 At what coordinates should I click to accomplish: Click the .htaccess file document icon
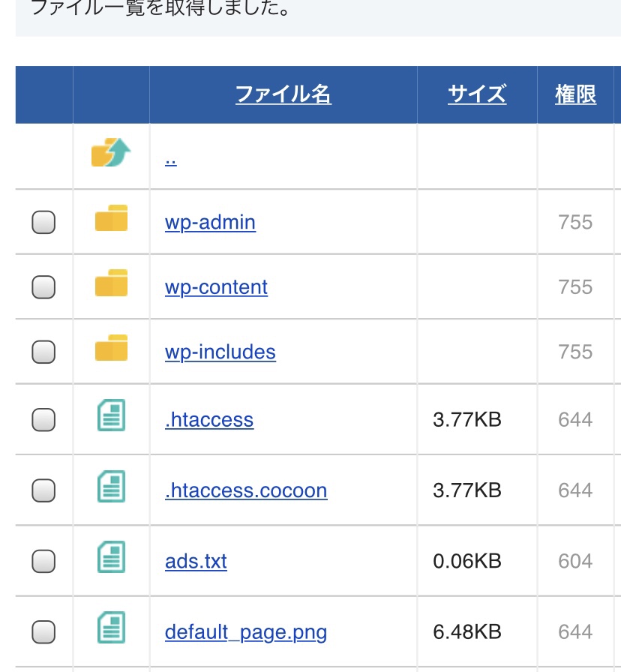(x=112, y=415)
